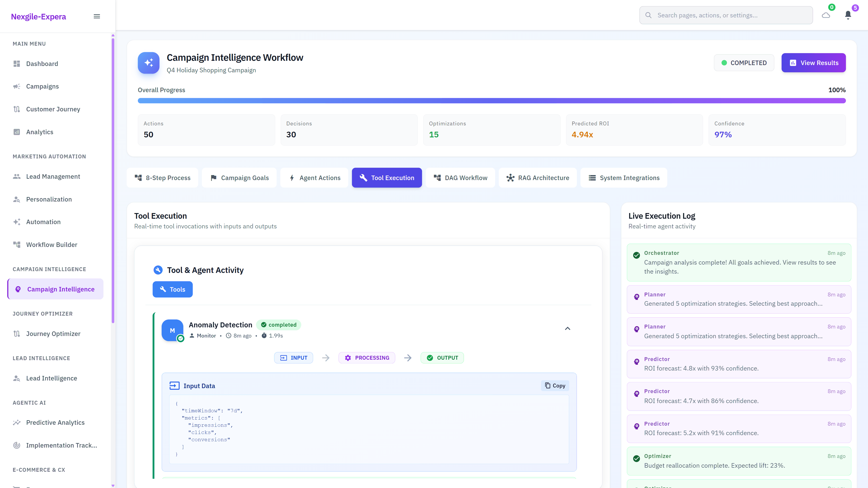868x488 pixels.
Task: Click the Campaign Intelligence Workflow sparkle icon
Action: coord(148,63)
